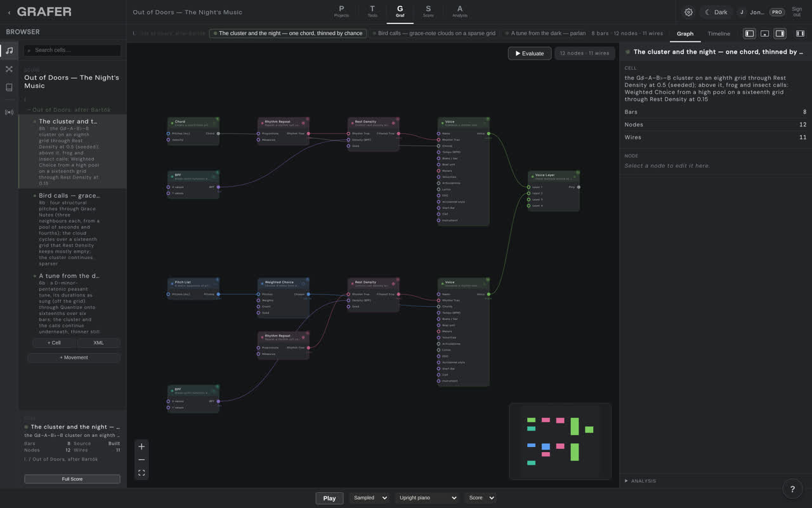Select the A tune from the dark cell tab
The image size is (812, 508).
click(x=545, y=33)
